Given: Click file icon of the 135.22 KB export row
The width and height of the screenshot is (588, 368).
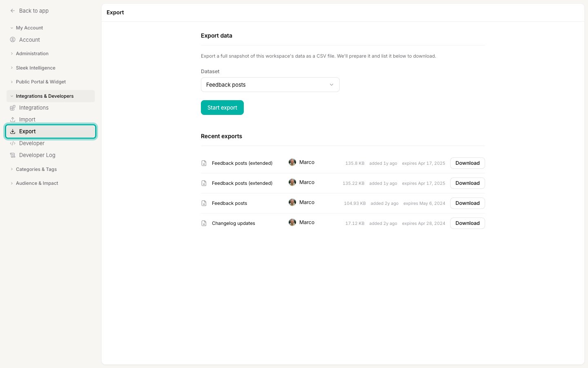Looking at the screenshot, I should point(204,183).
